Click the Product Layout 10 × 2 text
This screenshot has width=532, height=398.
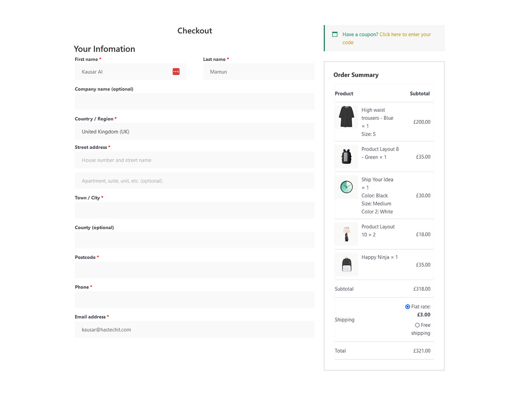click(x=378, y=231)
